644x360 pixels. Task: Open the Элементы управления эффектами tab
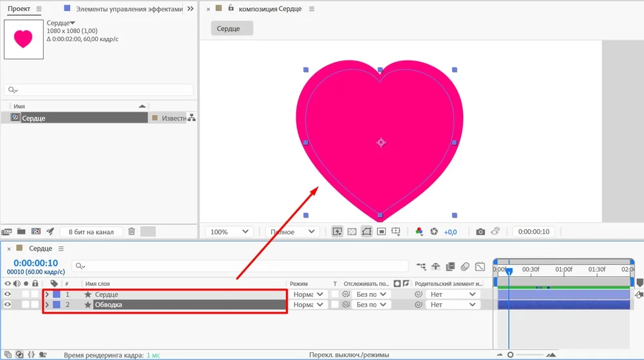[129, 9]
